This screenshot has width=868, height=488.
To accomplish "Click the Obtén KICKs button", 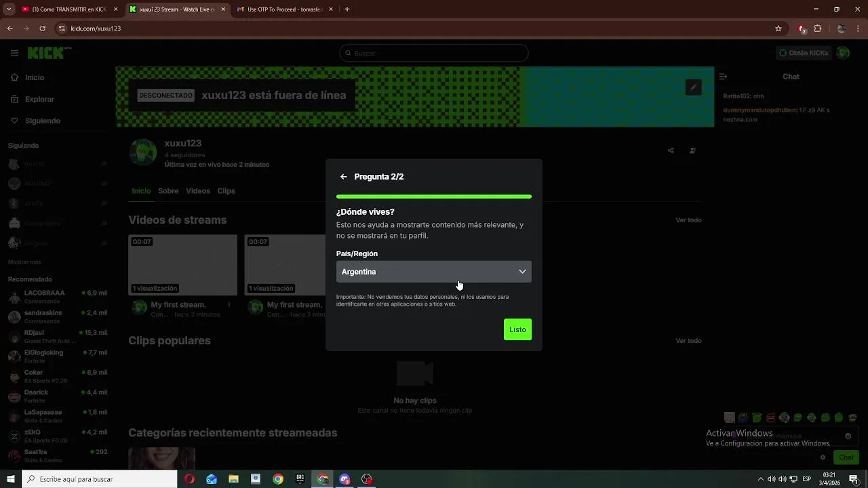I will 804,53.
